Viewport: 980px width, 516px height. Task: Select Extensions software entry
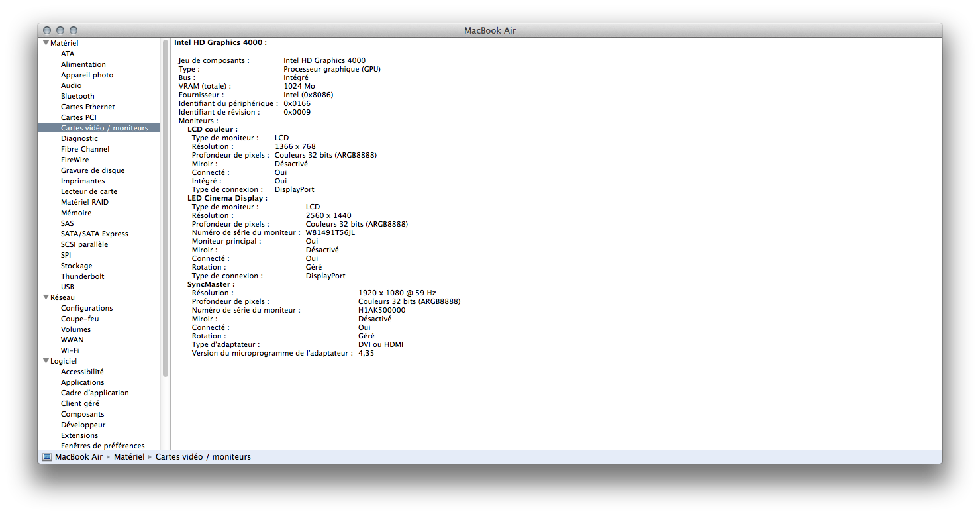(x=79, y=435)
